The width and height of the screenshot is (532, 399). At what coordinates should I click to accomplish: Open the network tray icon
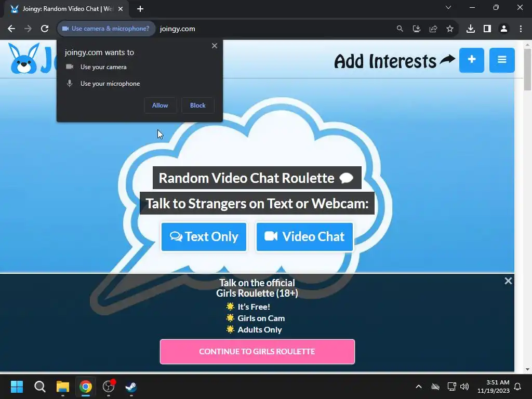[x=451, y=387]
